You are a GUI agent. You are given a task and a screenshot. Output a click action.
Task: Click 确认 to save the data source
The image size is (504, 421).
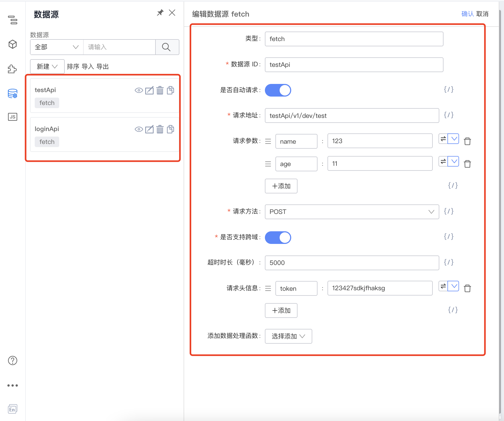point(467,14)
